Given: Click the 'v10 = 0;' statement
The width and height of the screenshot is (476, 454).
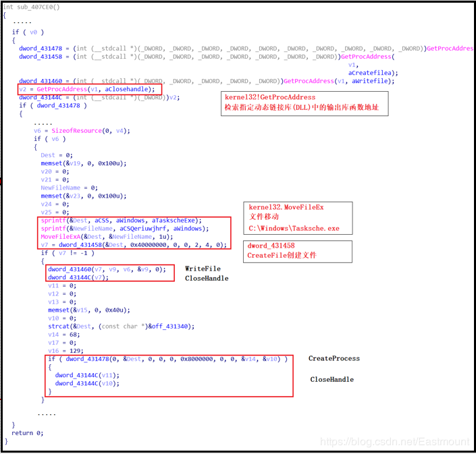Looking at the screenshot, I should [x=62, y=318].
